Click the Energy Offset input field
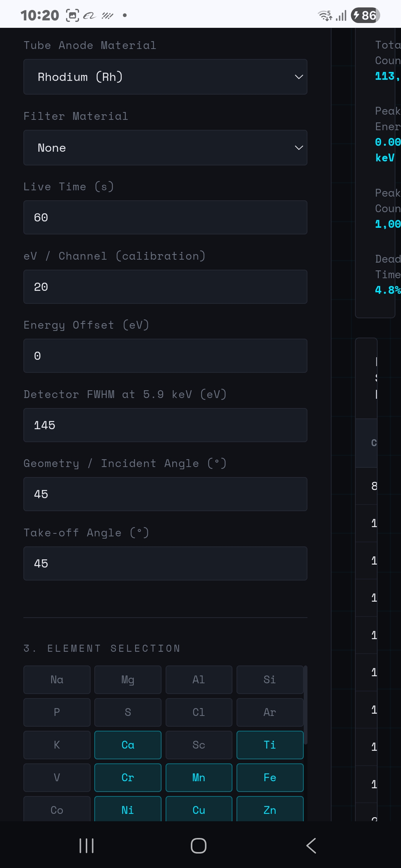This screenshot has width=401, height=868. pos(165,356)
